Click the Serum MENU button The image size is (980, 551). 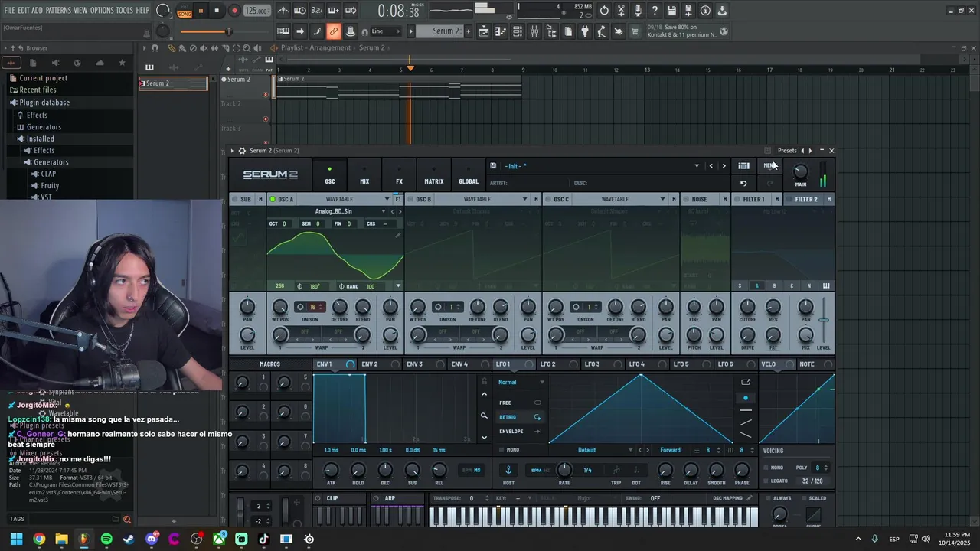[x=770, y=166]
